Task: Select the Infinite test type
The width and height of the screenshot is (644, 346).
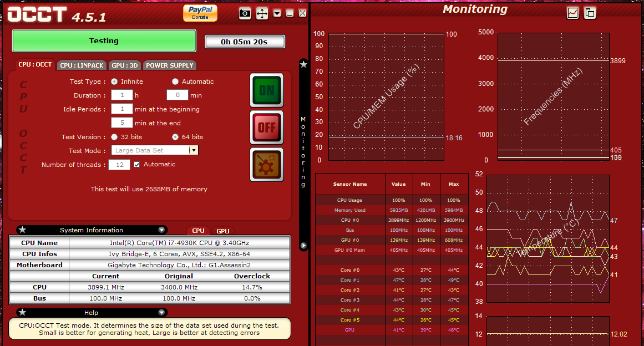Action: pos(114,82)
